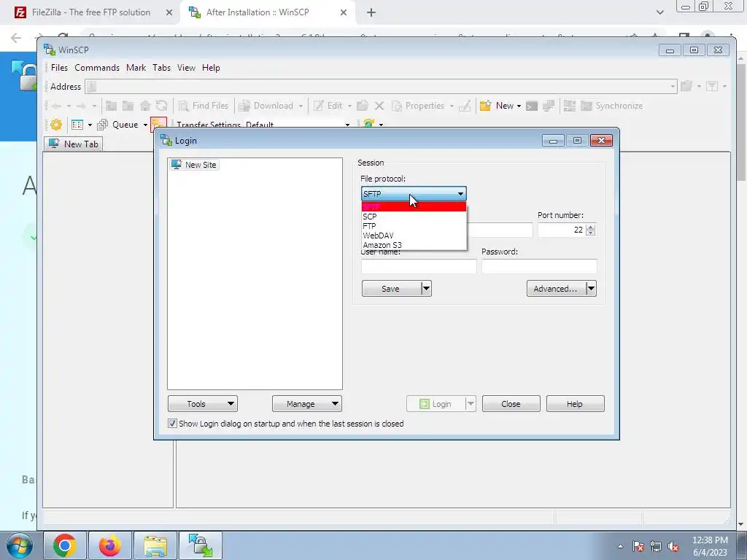This screenshot has height=560, width=747.
Task: Click the Address bar field in WinSCP
Action: (x=381, y=86)
